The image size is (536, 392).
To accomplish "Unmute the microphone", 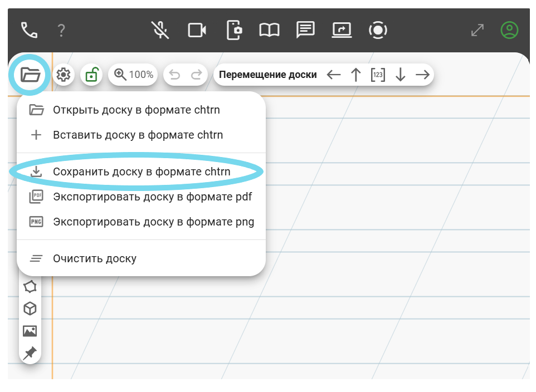I will 160,30.
